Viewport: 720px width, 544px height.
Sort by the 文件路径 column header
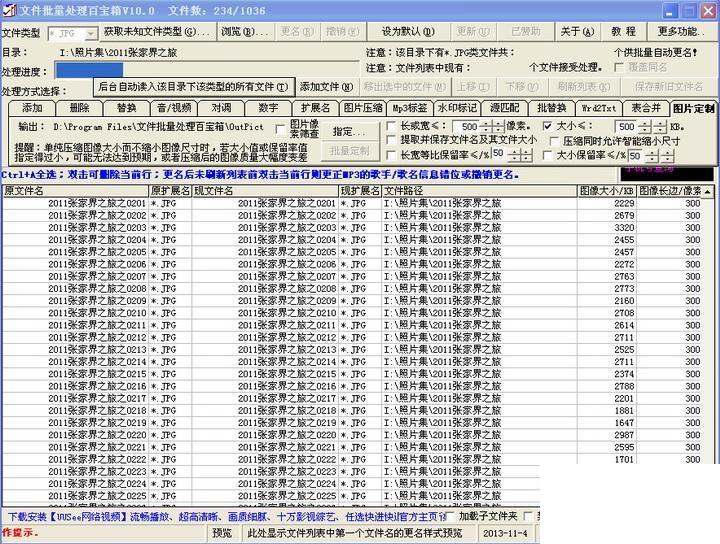479,191
